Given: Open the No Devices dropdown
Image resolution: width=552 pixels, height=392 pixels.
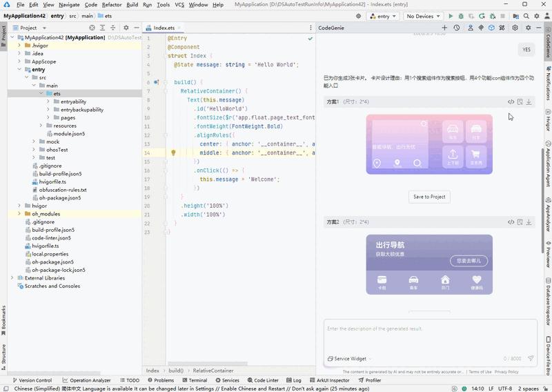Looking at the screenshot, I should pyautogui.click(x=423, y=16).
